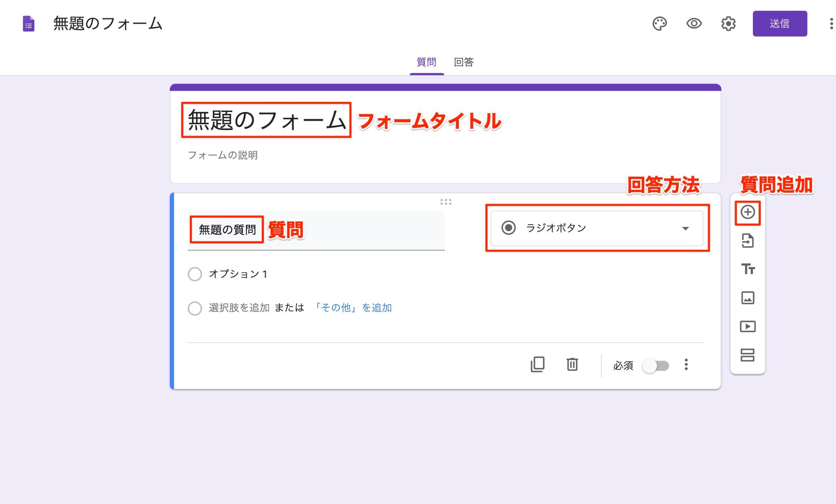The height and width of the screenshot is (504, 836).
Task: Switch to the 回答 tab
Action: [465, 61]
